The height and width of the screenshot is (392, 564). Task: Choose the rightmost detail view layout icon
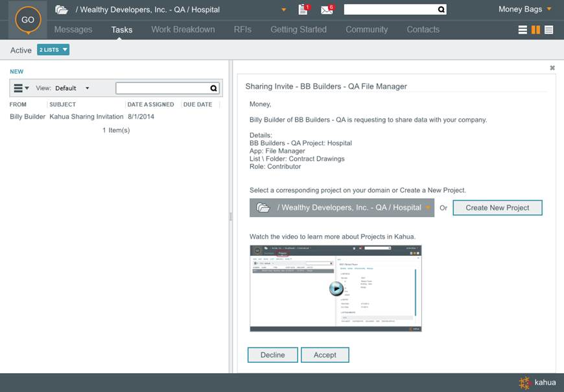coord(549,30)
